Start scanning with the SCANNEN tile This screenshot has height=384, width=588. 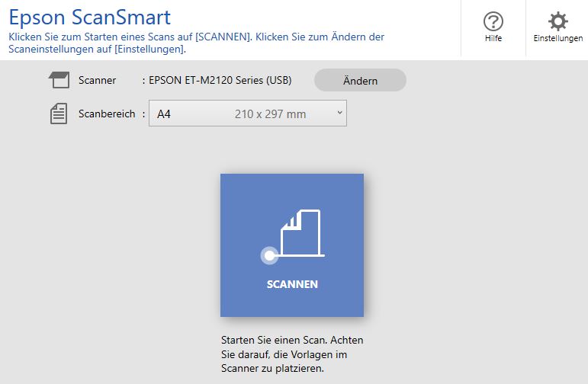click(292, 245)
